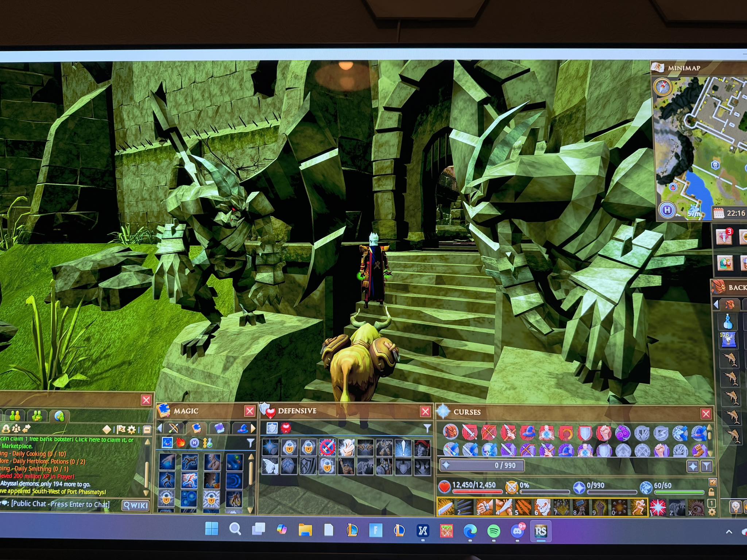
Task: Open the globe chat tab
Action: [59, 415]
